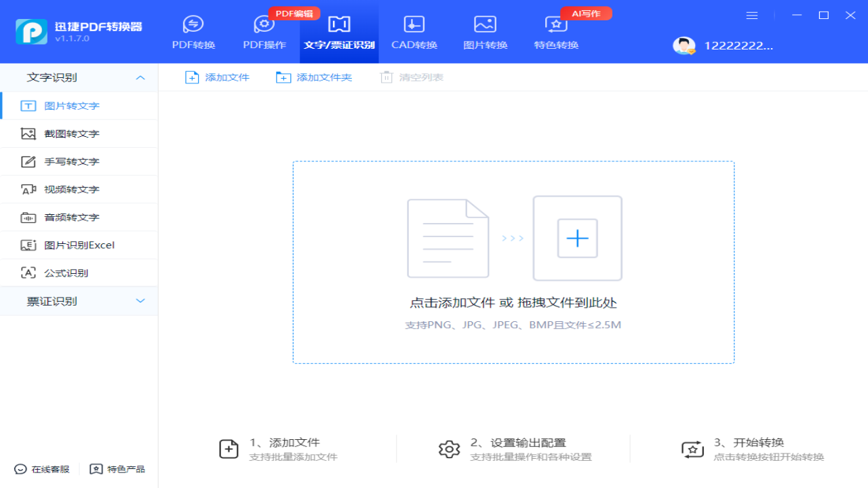
Task: Collapse the 文字识别 section
Action: [79, 77]
